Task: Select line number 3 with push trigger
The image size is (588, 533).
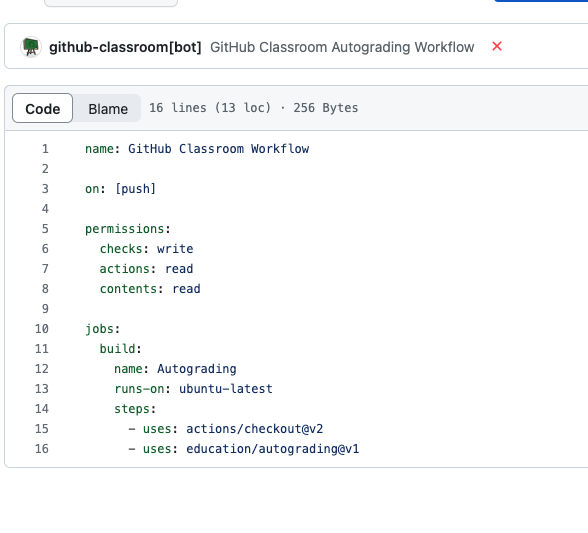Action: click(x=45, y=189)
